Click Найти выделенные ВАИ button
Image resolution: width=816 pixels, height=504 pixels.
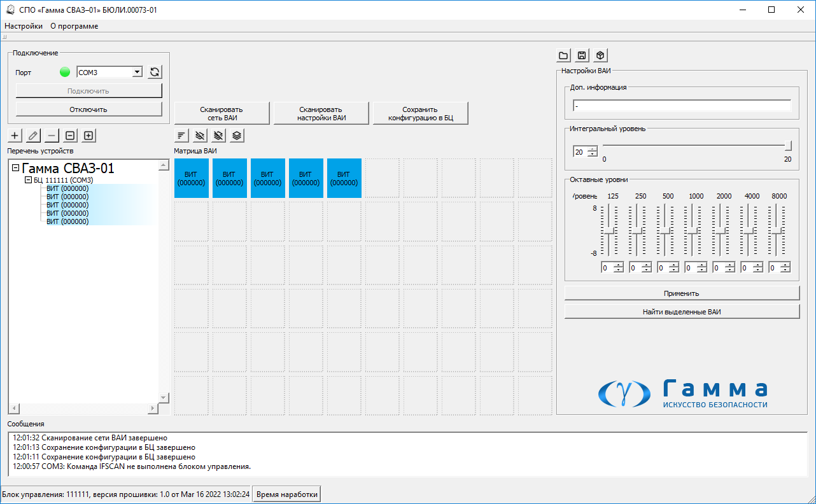point(682,312)
